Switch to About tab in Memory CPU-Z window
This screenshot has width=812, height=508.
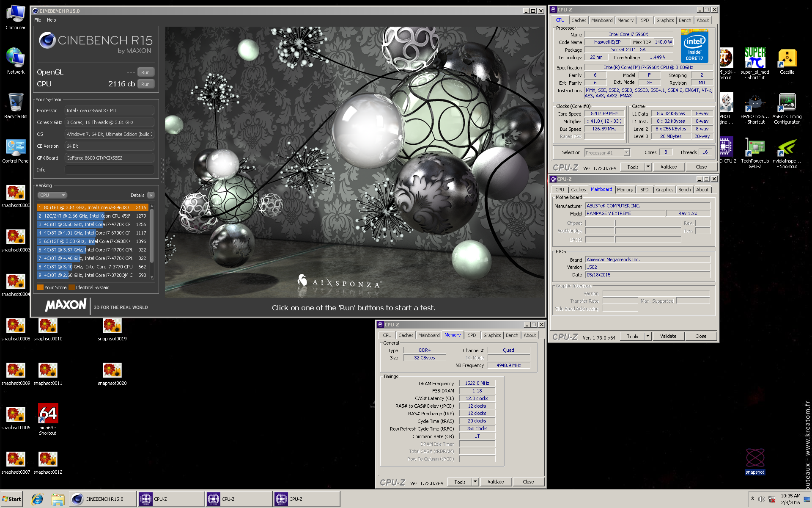529,335
